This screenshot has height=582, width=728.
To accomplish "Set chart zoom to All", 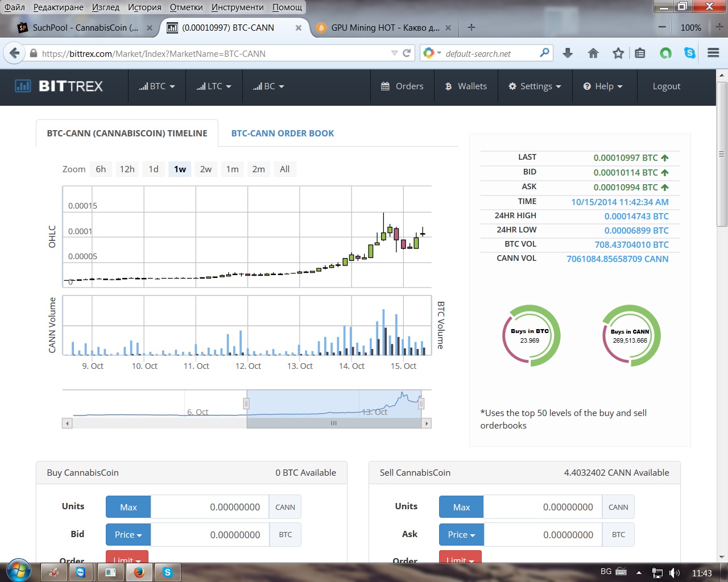I will tap(284, 169).
